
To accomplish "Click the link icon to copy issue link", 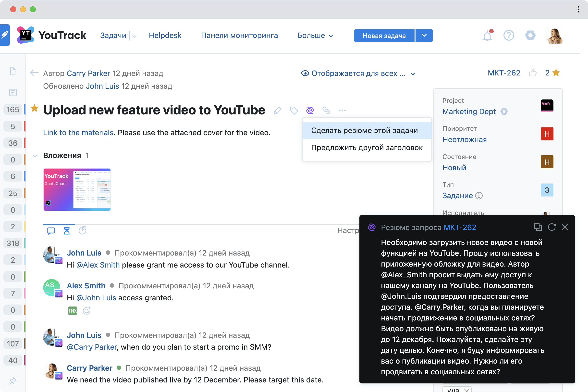I will (326, 110).
